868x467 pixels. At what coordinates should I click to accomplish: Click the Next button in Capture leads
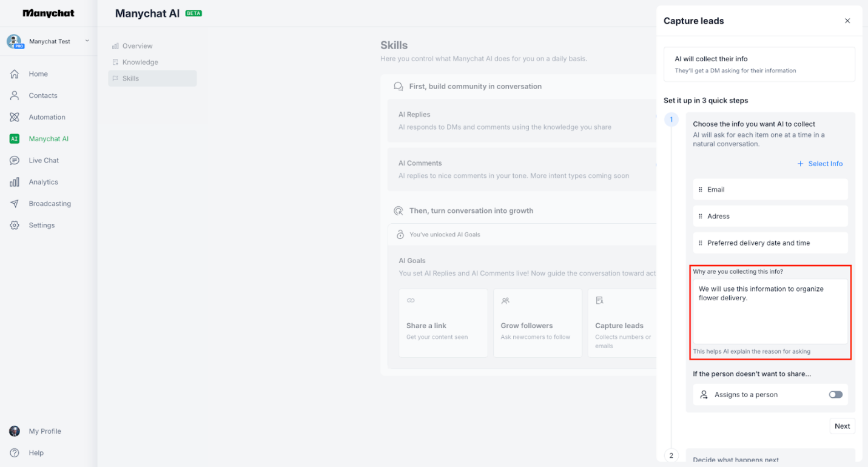[x=842, y=426]
